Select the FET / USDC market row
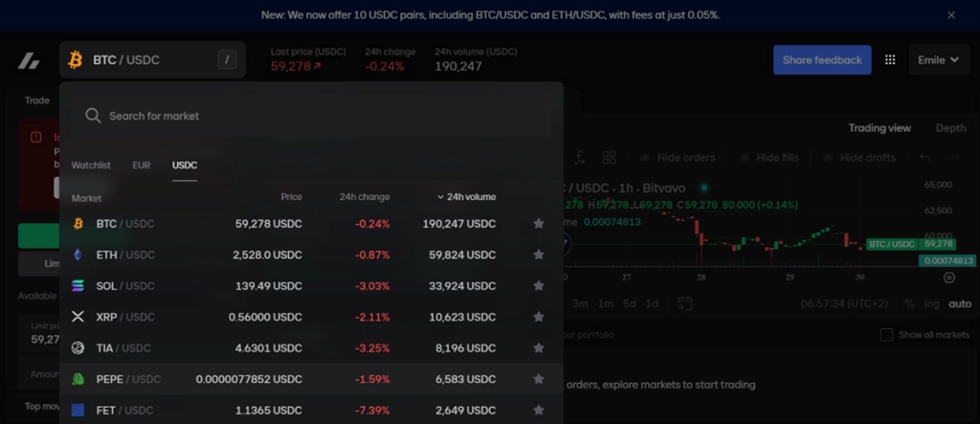This screenshot has height=424, width=980. [311, 411]
